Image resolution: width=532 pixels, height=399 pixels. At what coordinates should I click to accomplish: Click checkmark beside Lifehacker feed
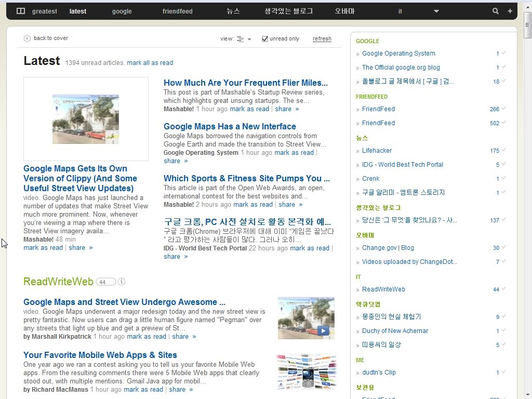point(503,150)
